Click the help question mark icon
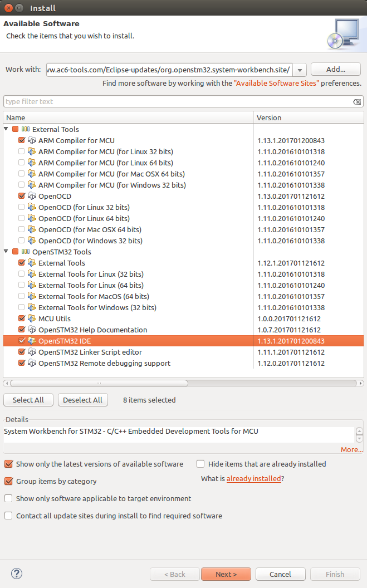Screen dimensions: 367x588 click(17, 574)
